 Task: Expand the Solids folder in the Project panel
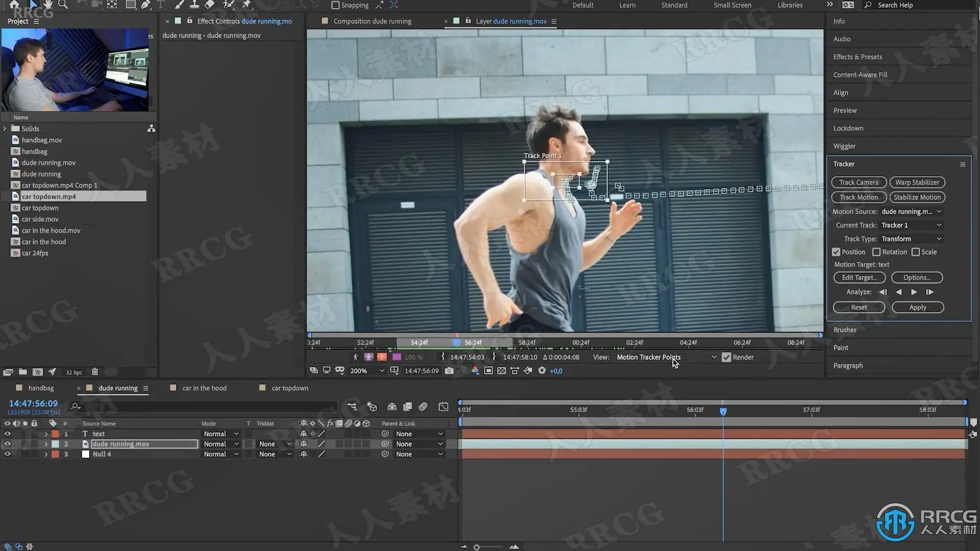pyautogui.click(x=5, y=129)
